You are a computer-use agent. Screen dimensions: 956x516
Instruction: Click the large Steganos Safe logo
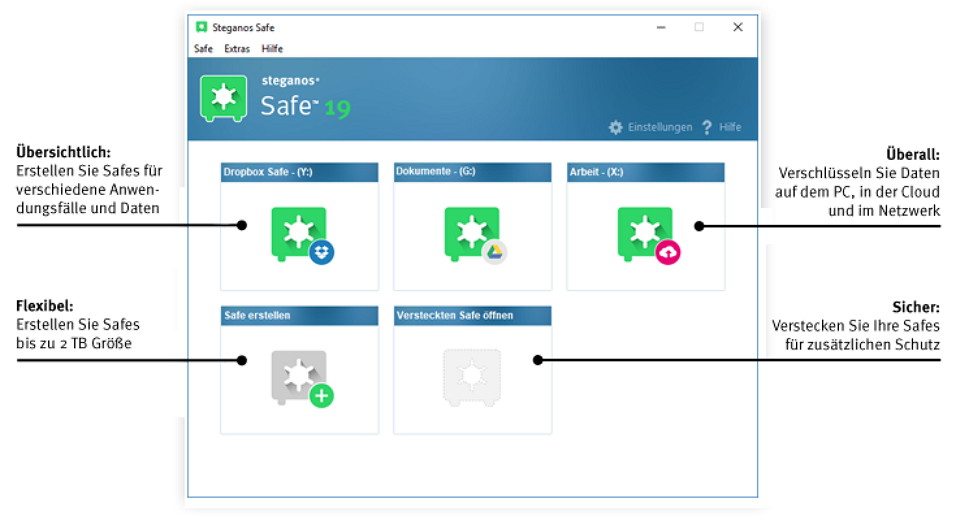(224, 98)
